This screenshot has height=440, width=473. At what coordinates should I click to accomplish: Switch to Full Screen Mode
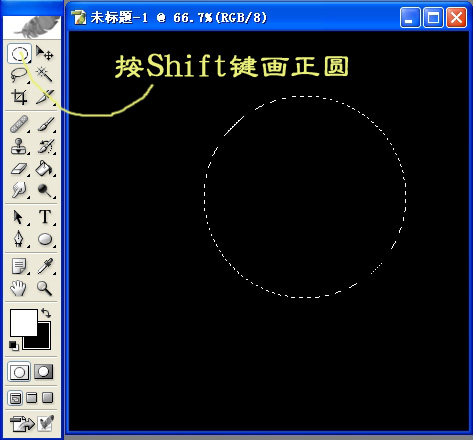[x=48, y=398]
